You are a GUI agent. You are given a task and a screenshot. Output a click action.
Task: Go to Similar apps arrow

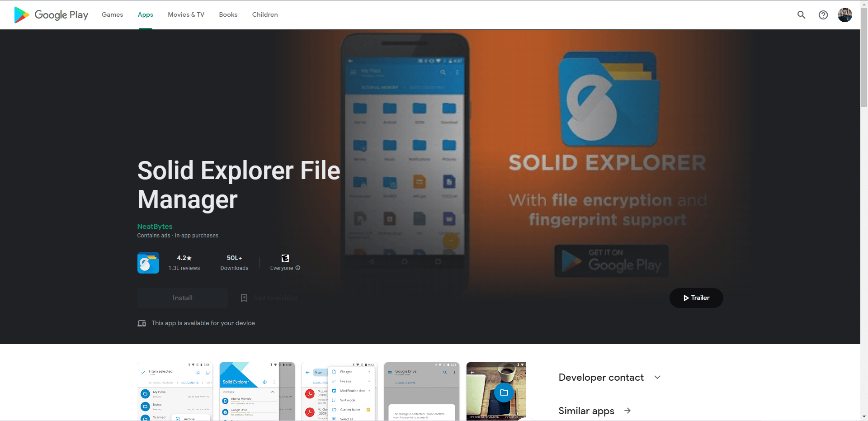627,411
